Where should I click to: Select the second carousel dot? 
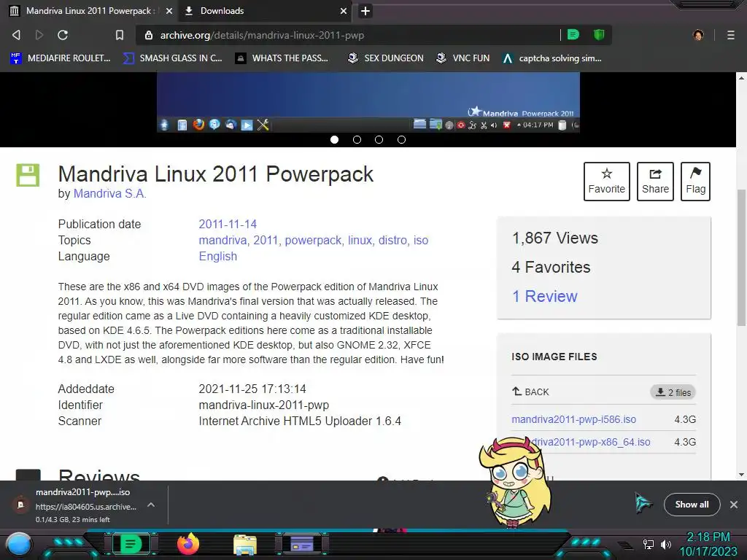(x=357, y=139)
